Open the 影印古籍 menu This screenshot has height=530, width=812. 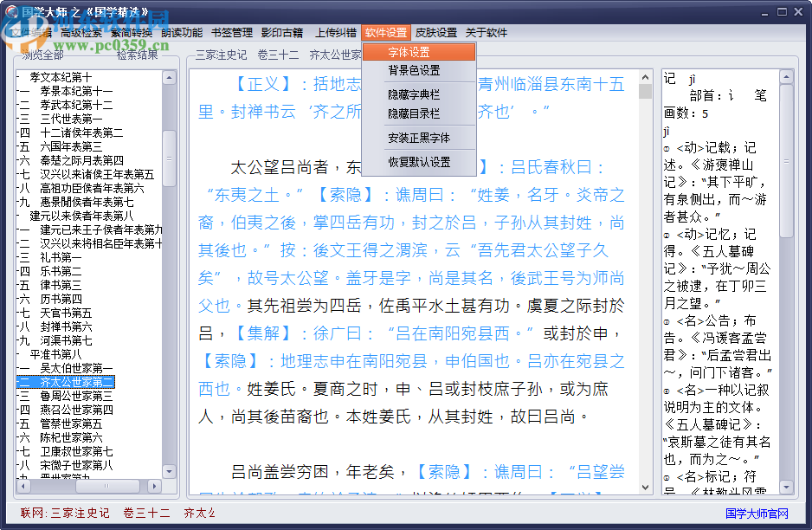282,33
